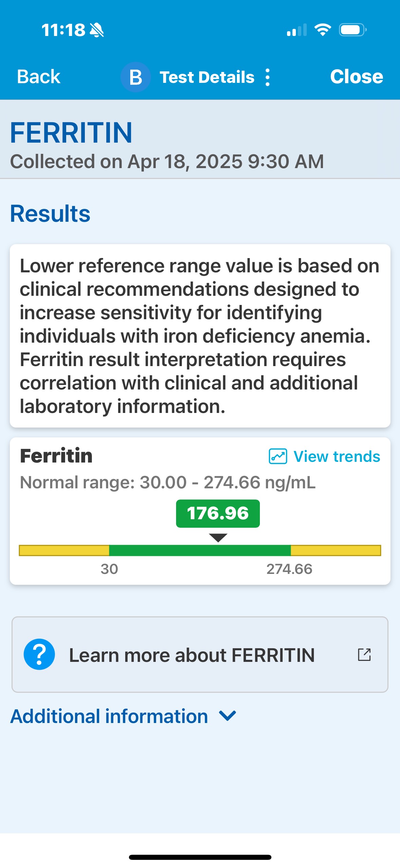
Task: Tap the View trends chart icon
Action: 278,456
